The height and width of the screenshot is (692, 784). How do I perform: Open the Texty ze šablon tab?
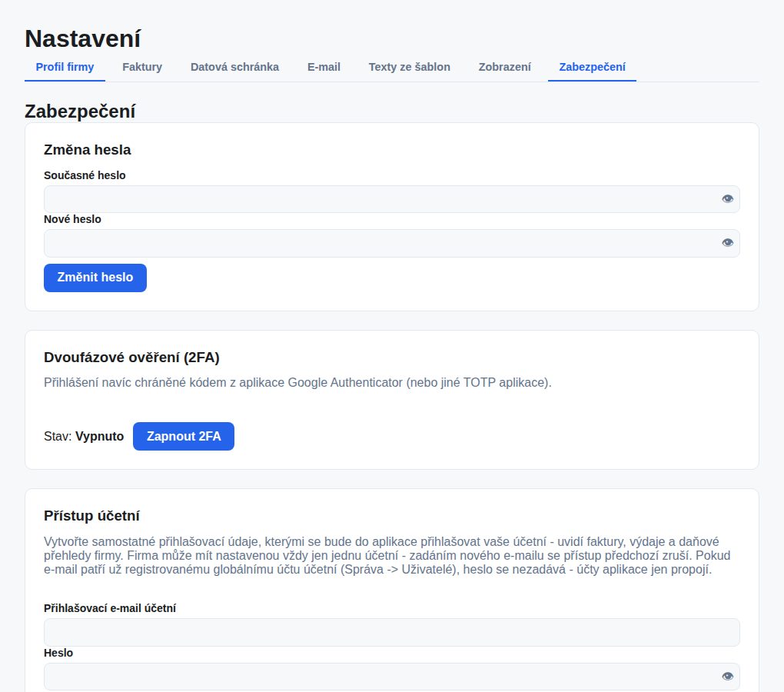pos(410,67)
